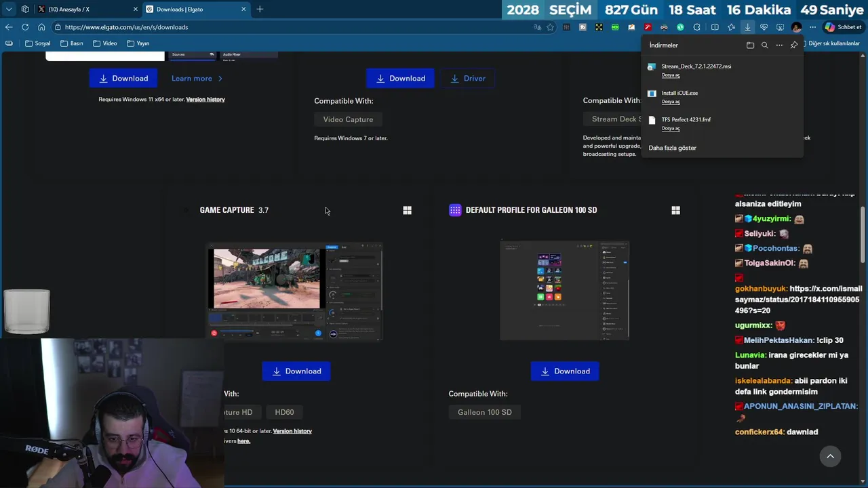The height and width of the screenshot is (488, 868).
Task: Select the Video Capture compatibility tag
Action: pyautogui.click(x=348, y=119)
